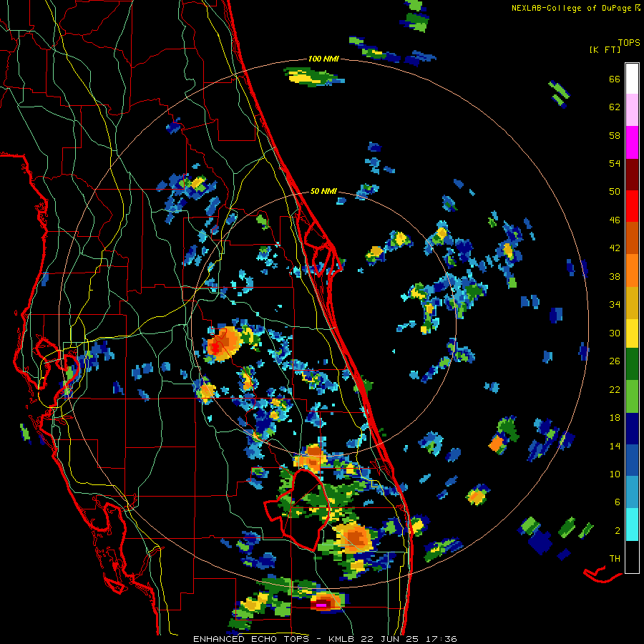Click the navy blue legend swatch

click(x=632, y=429)
